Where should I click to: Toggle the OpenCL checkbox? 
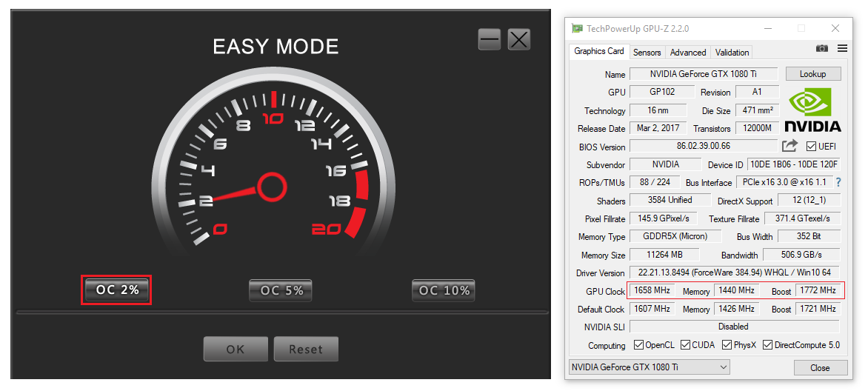point(638,345)
